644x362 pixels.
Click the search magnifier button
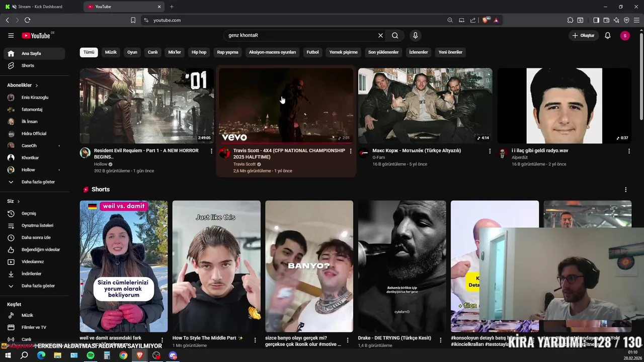395,35
